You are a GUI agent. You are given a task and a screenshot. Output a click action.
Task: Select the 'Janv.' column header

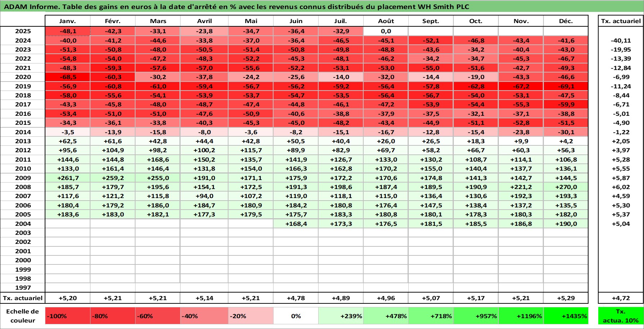coord(67,21)
